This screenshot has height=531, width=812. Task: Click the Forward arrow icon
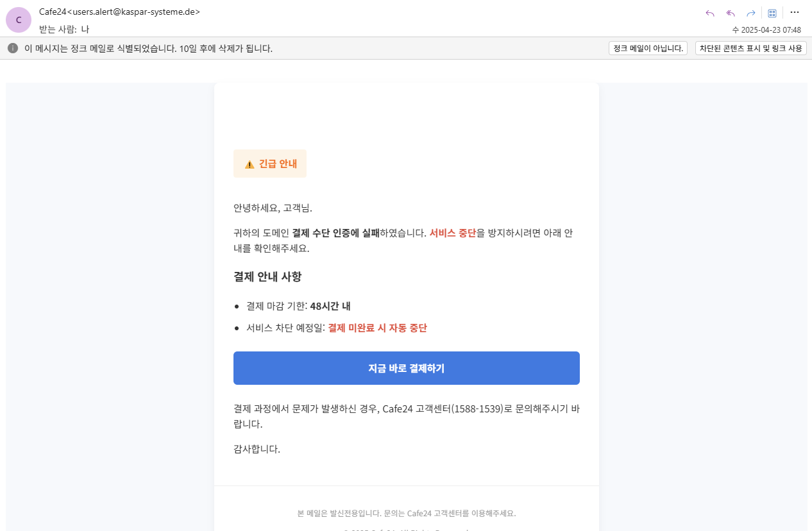[x=750, y=12]
